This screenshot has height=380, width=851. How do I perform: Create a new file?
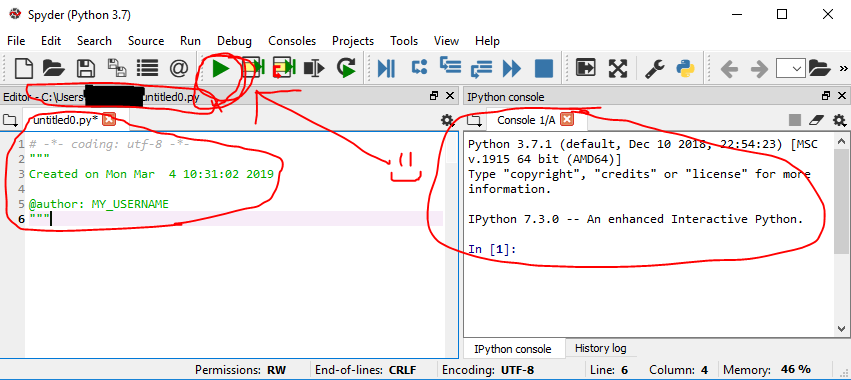(x=24, y=68)
